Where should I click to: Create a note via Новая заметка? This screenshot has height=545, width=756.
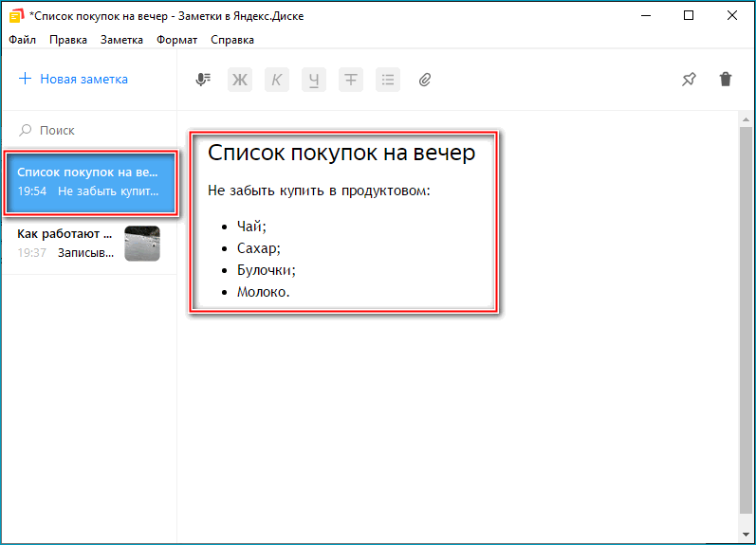[x=73, y=79]
